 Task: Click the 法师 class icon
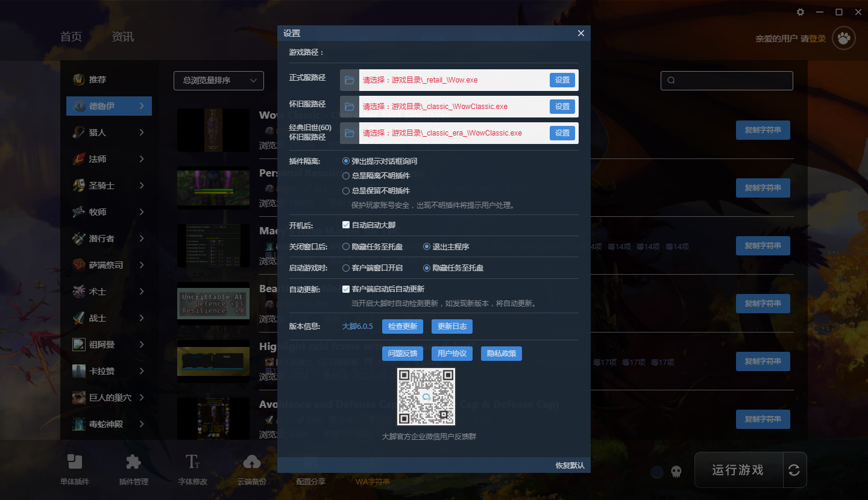(x=78, y=159)
